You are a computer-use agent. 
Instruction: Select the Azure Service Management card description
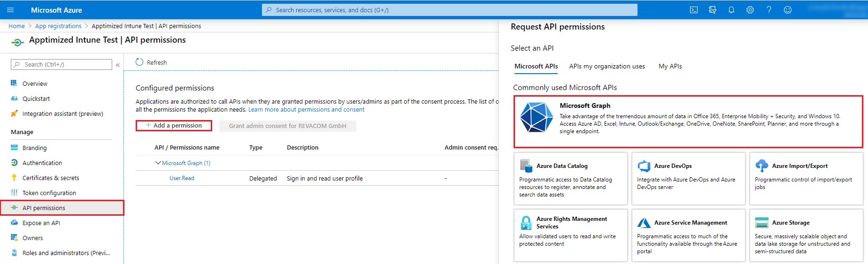687,244
